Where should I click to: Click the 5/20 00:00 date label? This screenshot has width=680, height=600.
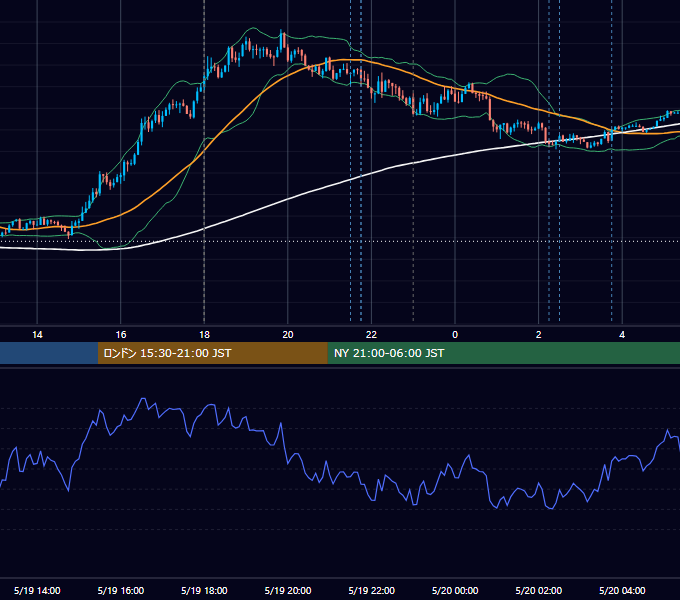(455, 590)
